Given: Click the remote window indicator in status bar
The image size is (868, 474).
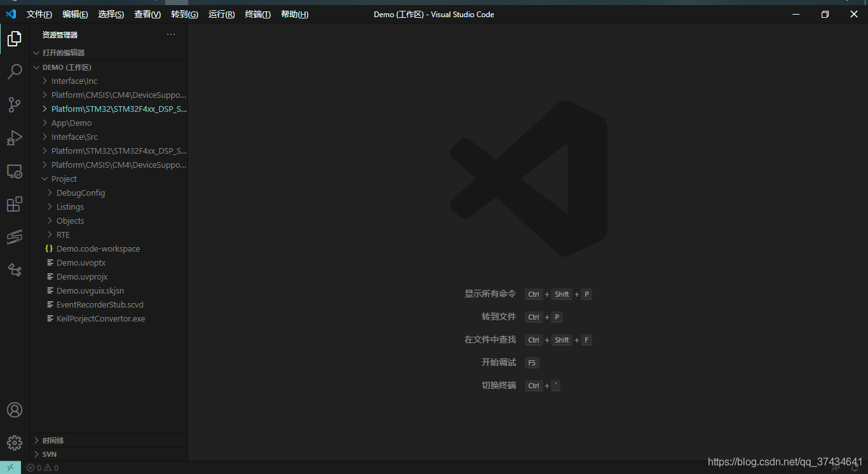Looking at the screenshot, I should pos(10,468).
